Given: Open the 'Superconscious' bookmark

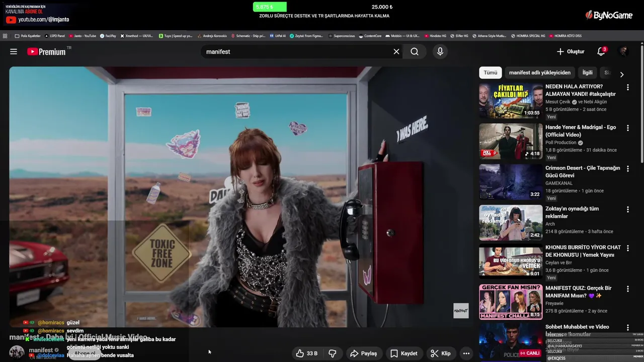Looking at the screenshot, I should click(342, 36).
